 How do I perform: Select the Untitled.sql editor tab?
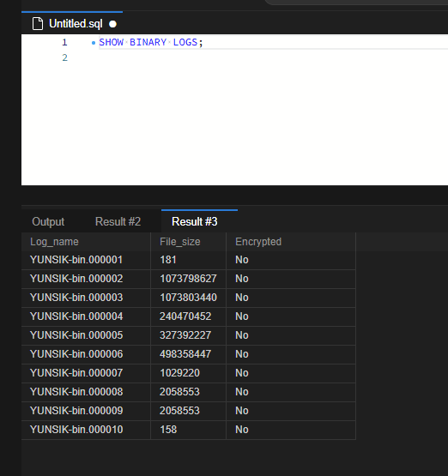pyautogui.click(x=72, y=23)
